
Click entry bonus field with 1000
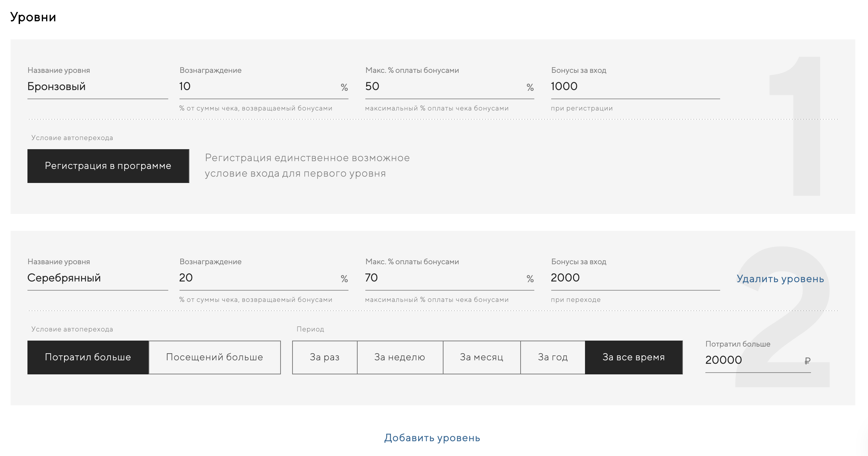[x=635, y=87]
